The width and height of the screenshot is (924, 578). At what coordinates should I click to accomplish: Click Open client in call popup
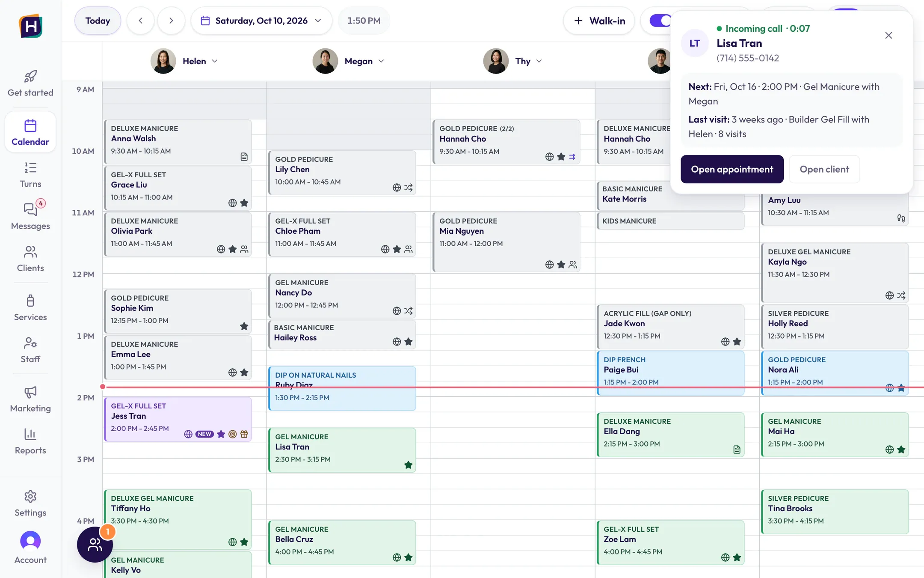click(x=824, y=169)
